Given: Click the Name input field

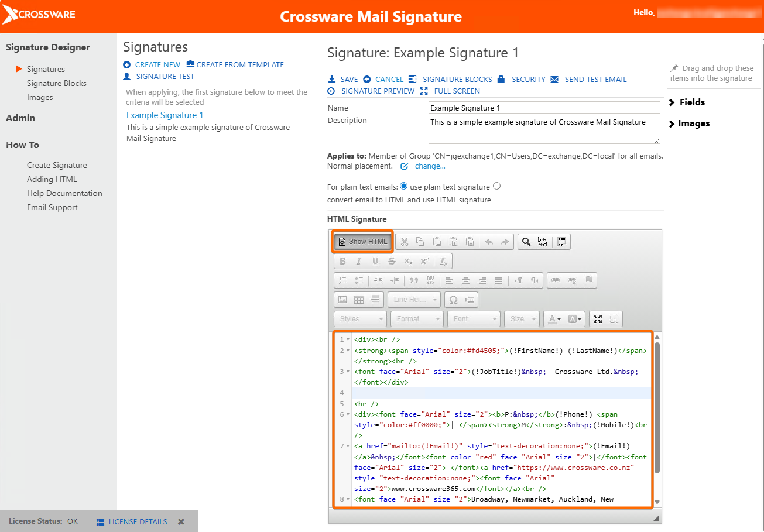Looking at the screenshot, I should click(x=544, y=108).
